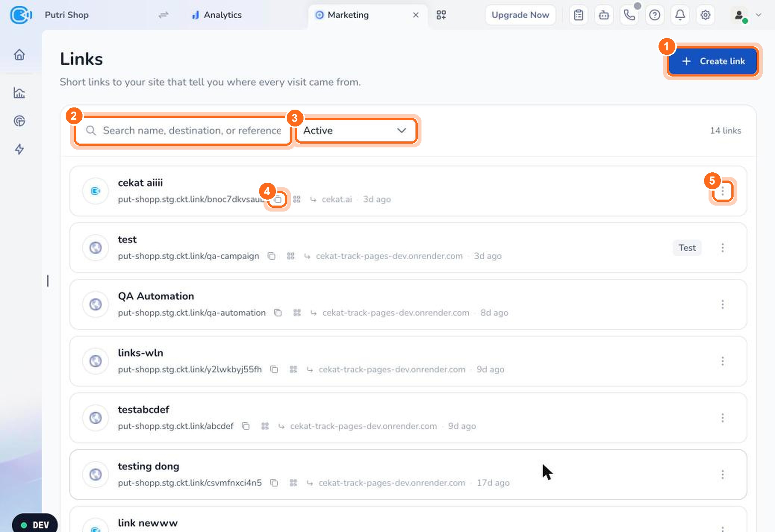Open more options for testabcdef
Screen dimensions: 775x532
pyautogui.click(x=722, y=418)
